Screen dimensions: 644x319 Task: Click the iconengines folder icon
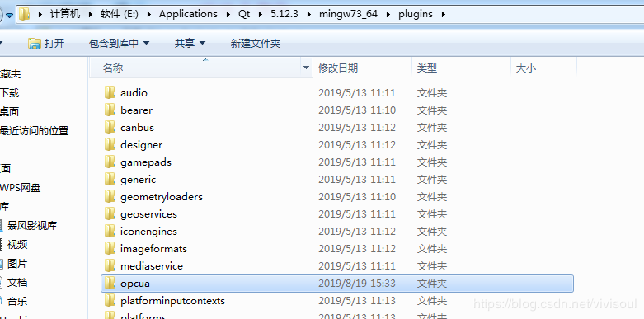pyautogui.click(x=110, y=231)
